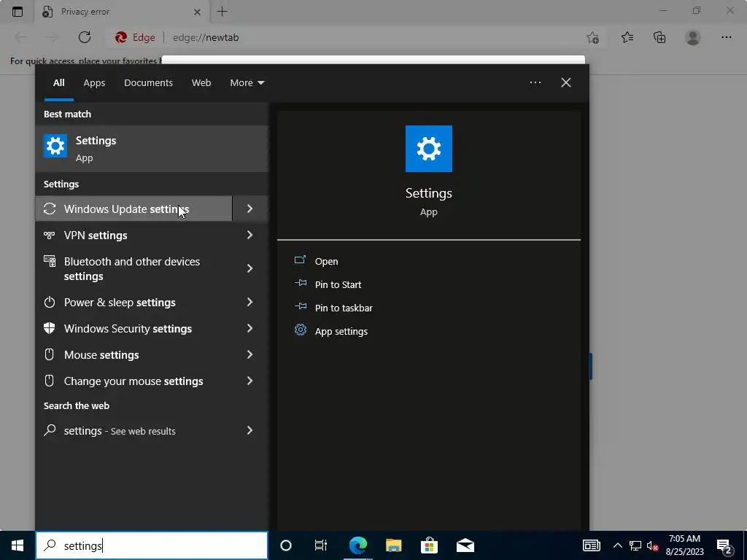Launch Microsoft Edge from taskbar
The height and width of the screenshot is (560, 747).
357,545
